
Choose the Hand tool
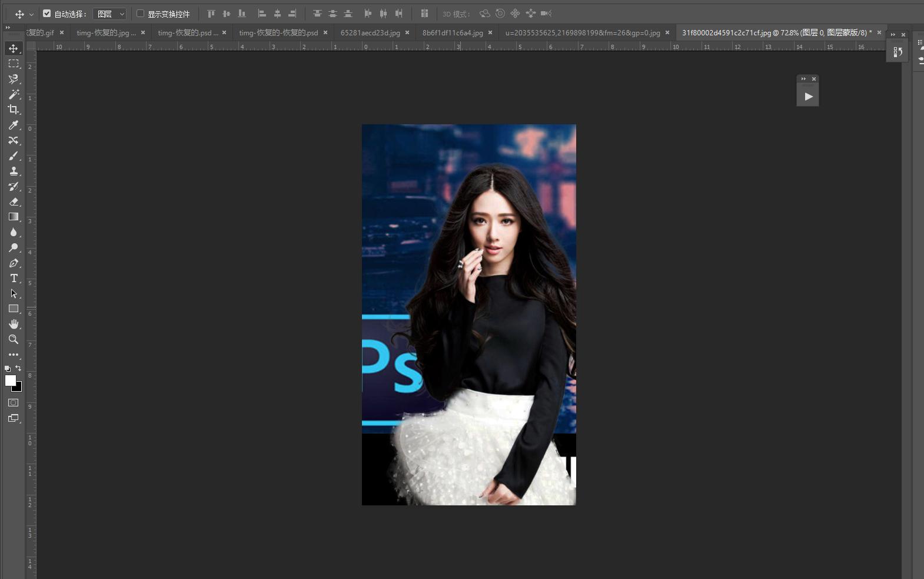[13, 324]
